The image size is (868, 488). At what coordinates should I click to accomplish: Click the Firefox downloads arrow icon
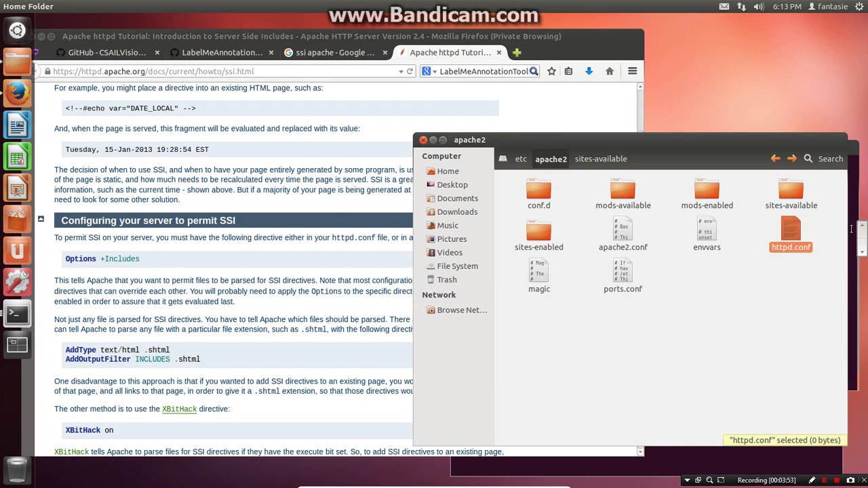[589, 71]
